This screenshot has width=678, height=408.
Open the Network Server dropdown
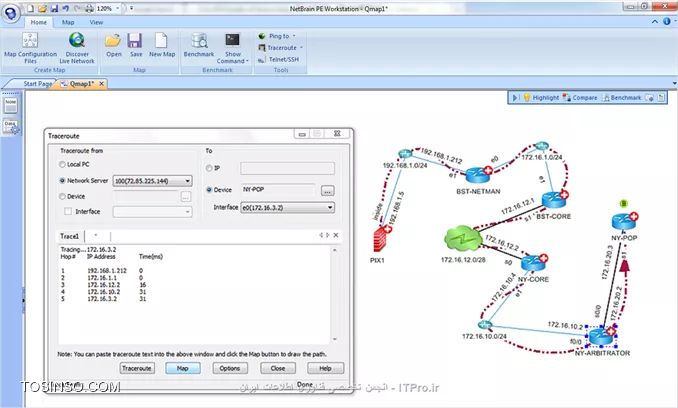(x=153, y=181)
